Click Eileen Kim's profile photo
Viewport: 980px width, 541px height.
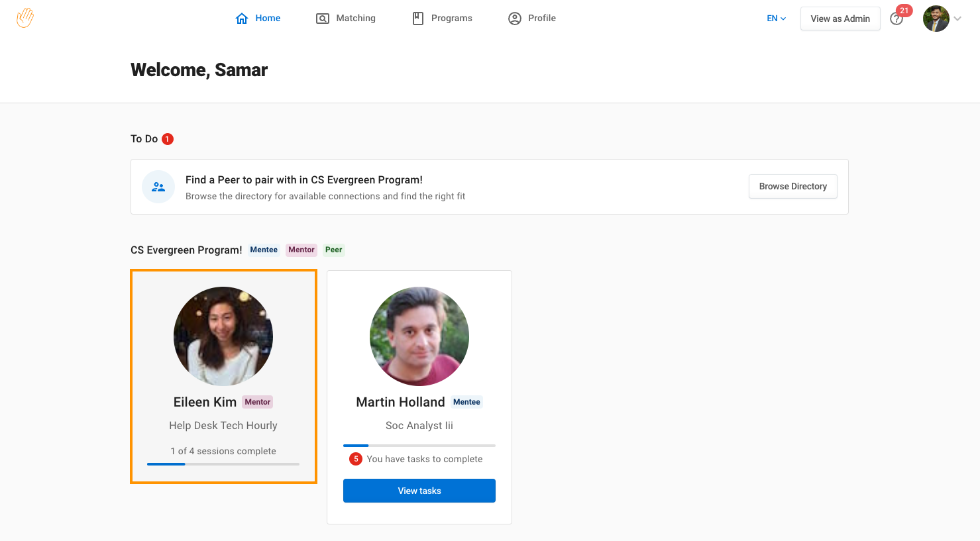pos(223,336)
